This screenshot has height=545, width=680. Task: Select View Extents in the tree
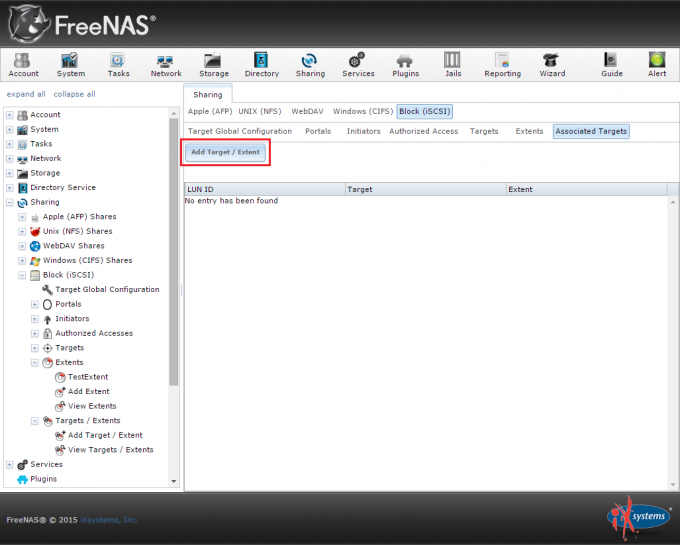92,406
